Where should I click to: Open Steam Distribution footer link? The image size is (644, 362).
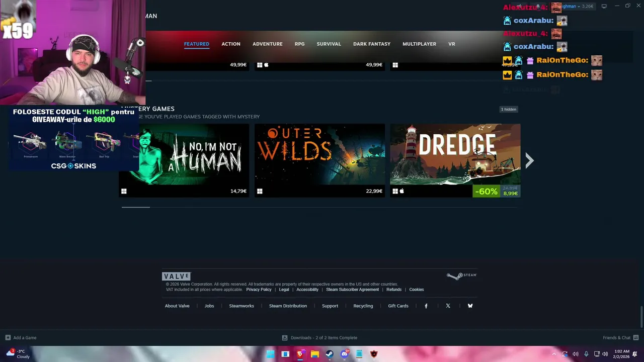(288, 306)
